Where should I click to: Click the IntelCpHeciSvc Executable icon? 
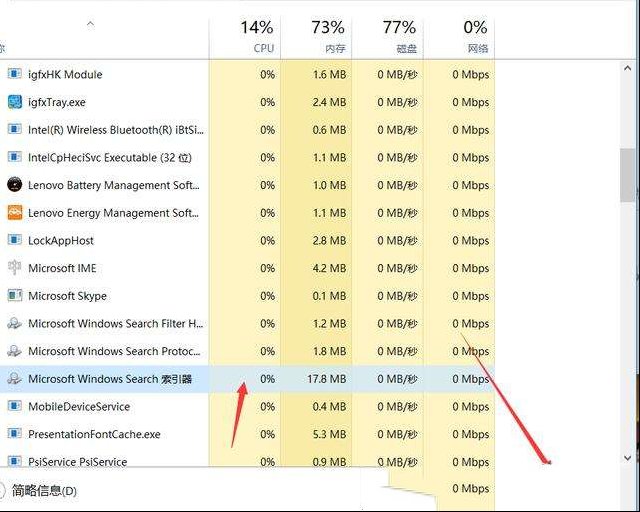click(x=15, y=157)
